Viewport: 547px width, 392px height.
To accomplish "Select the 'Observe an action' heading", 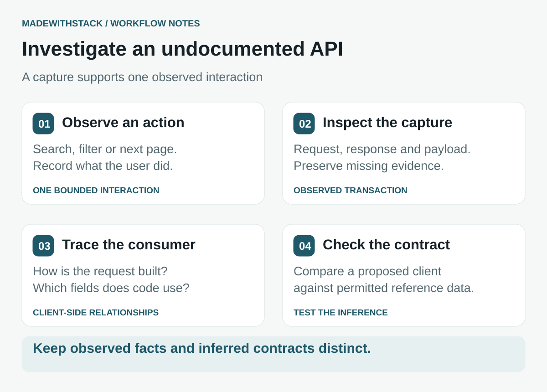I will 123,123.
